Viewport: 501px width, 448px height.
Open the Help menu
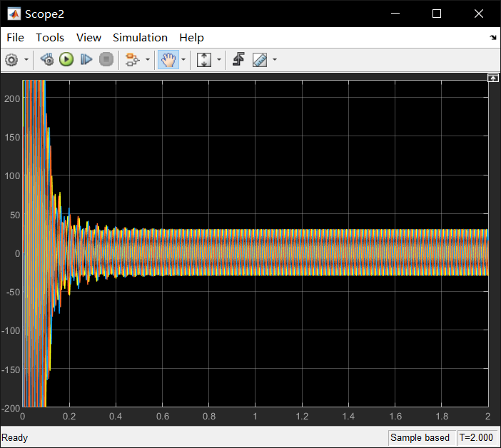pyautogui.click(x=191, y=38)
